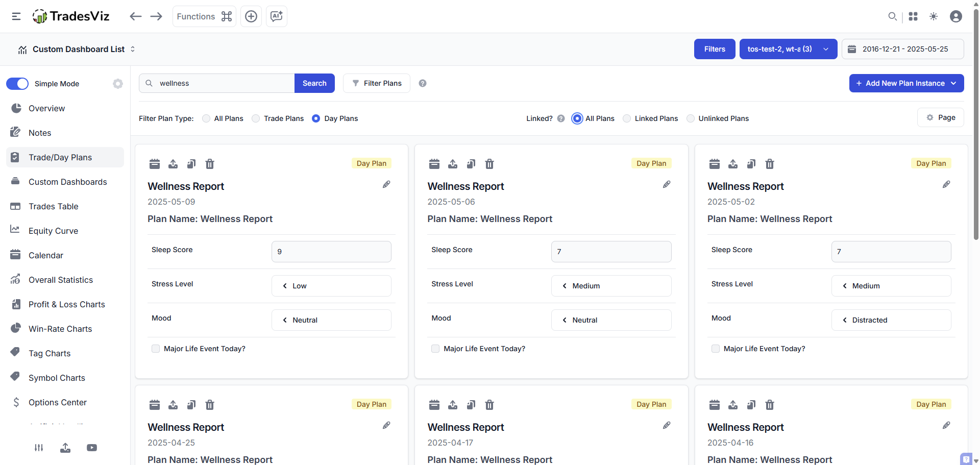Open the Filters button
Viewport: 980px width, 465px height.
(x=714, y=49)
